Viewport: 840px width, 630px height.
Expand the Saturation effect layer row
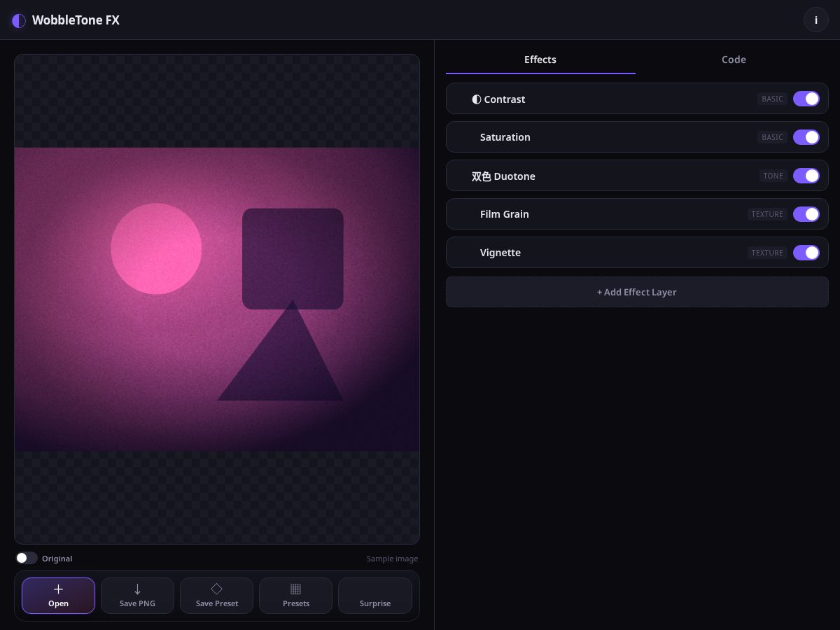click(x=637, y=137)
